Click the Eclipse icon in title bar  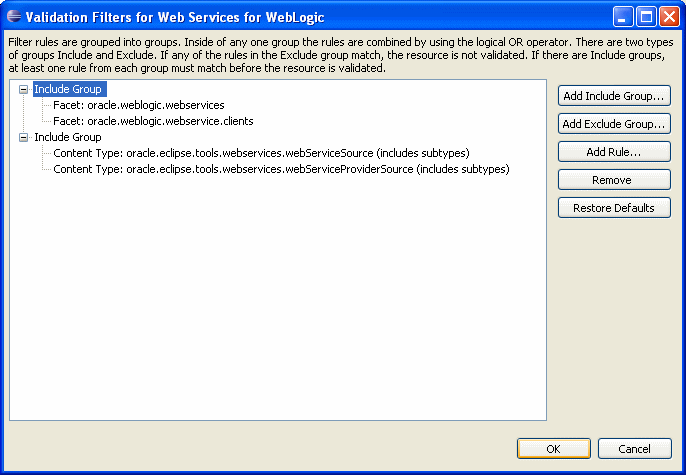coord(14,17)
